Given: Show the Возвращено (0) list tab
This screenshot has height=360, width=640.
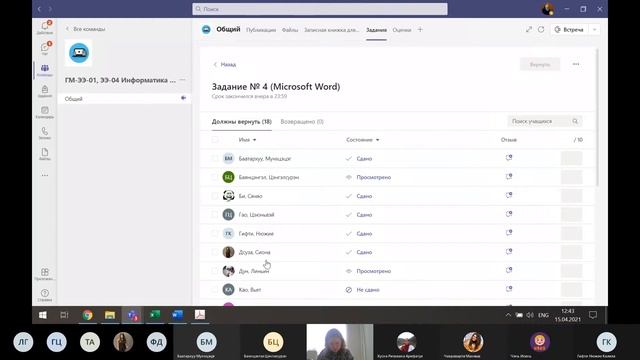Looking at the screenshot, I should pos(302,122).
